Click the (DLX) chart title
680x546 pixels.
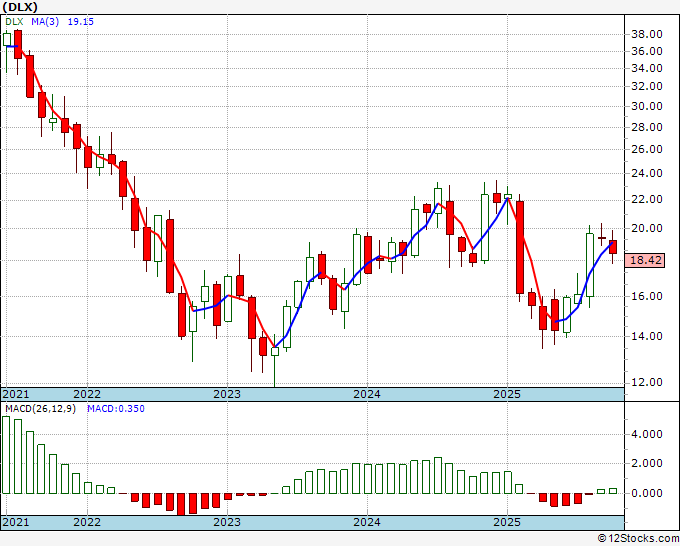20,7
